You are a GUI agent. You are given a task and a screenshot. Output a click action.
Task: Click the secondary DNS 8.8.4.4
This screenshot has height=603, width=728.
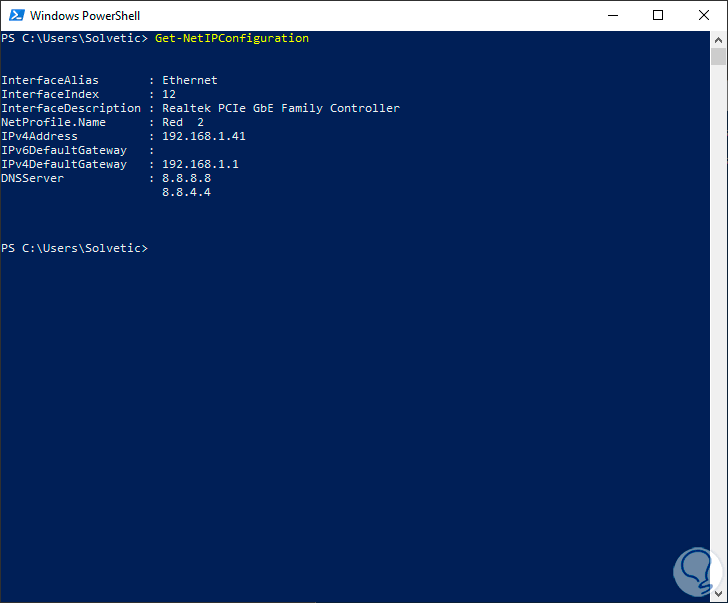pyautogui.click(x=186, y=192)
